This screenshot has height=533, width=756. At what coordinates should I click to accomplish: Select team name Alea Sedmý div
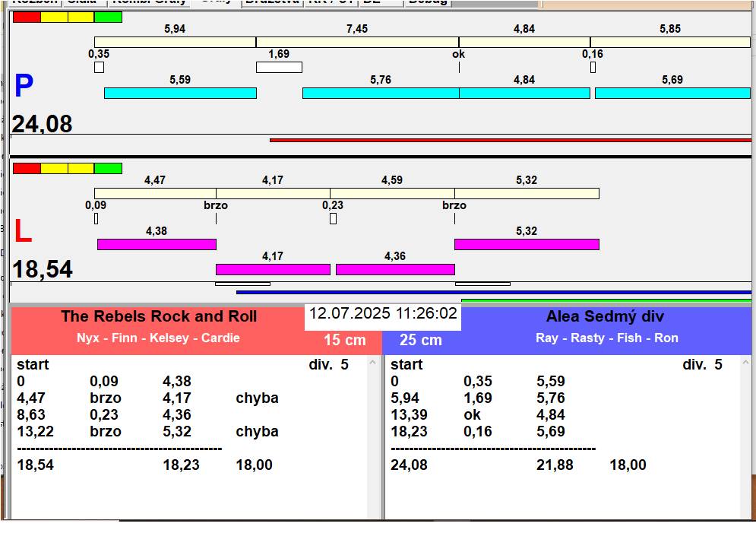[605, 316]
